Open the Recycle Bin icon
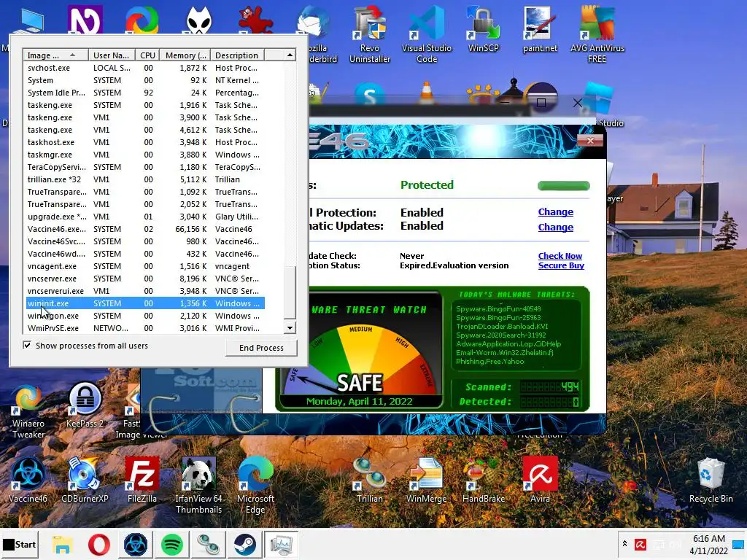 [711, 480]
